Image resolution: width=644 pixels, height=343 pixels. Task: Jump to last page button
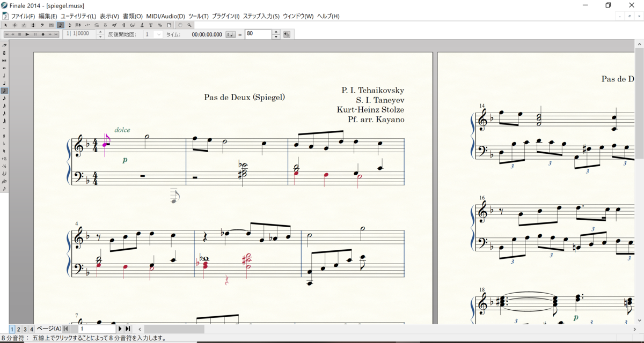(x=128, y=329)
